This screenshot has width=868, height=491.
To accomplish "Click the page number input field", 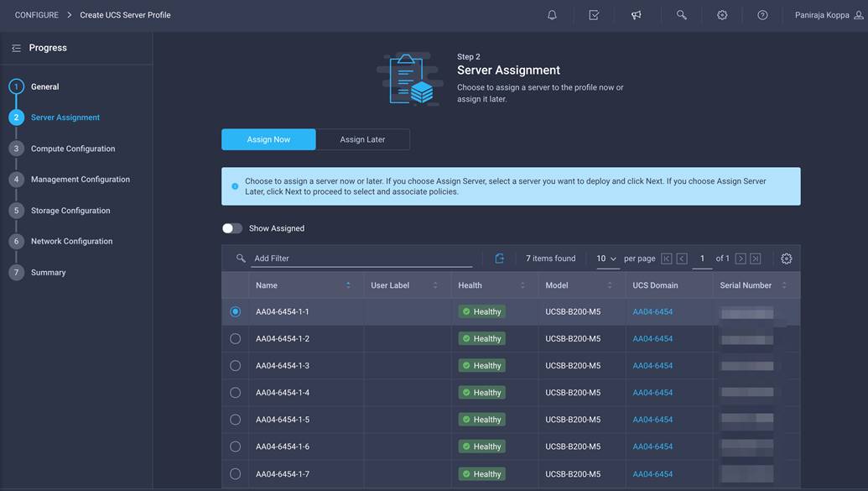I will point(702,259).
